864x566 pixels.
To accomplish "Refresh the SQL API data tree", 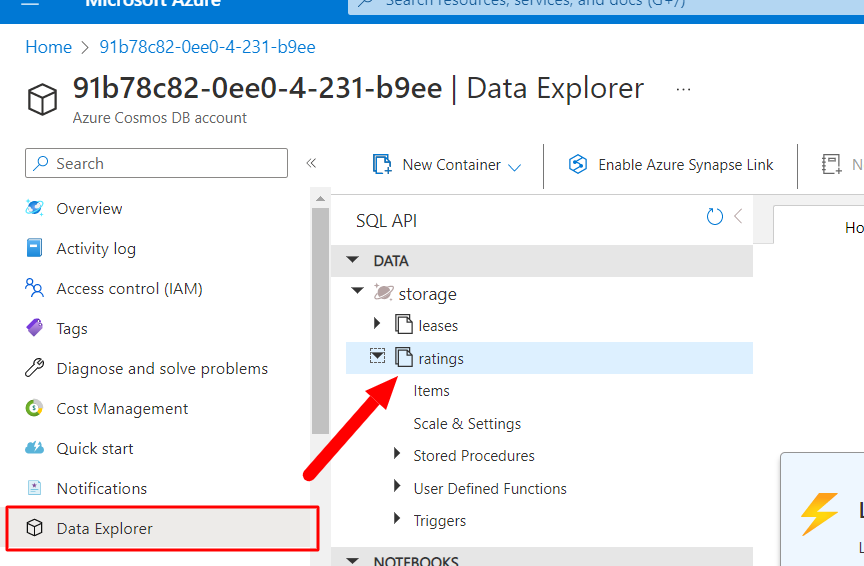I will [715, 217].
